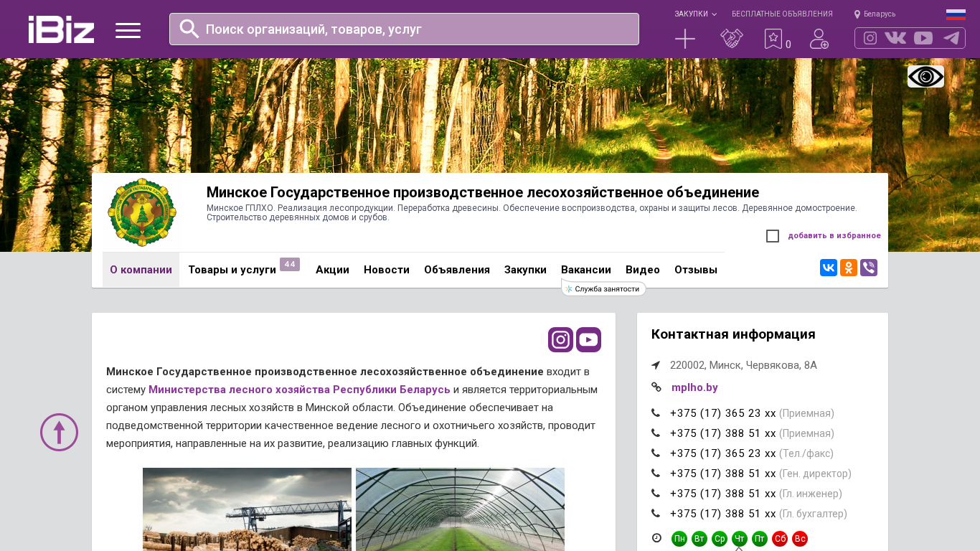This screenshot has height=551, width=980.
Task: Change the Беларусь location selector
Action: (875, 14)
